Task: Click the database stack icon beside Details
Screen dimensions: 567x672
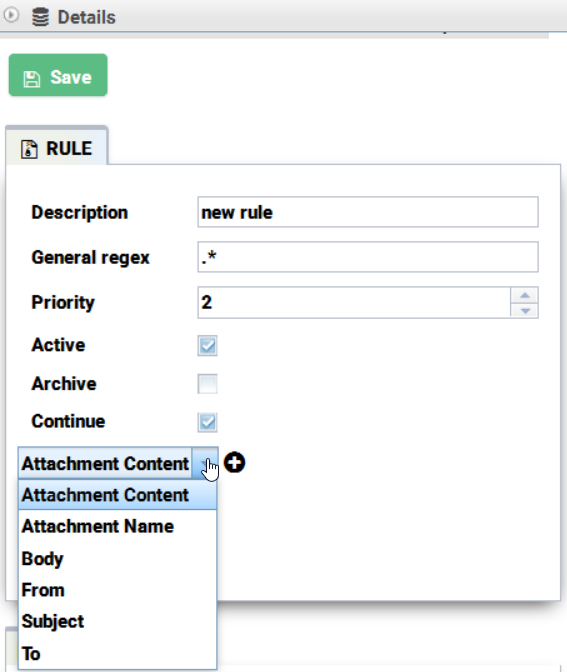Action: click(40, 17)
